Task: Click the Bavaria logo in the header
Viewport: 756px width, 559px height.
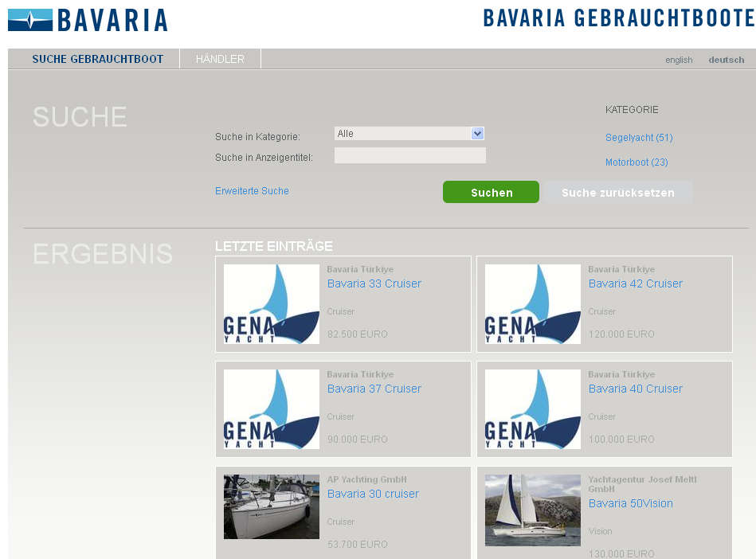Action: [x=88, y=20]
